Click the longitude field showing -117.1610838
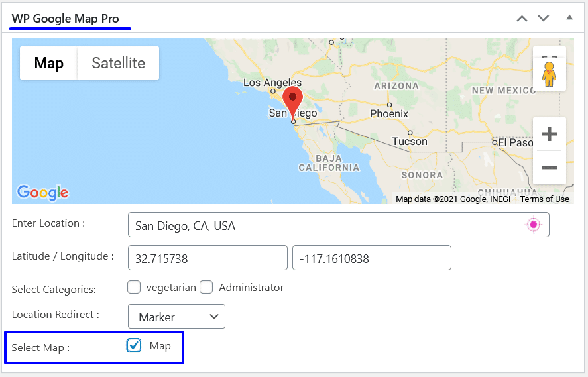 [371, 258]
